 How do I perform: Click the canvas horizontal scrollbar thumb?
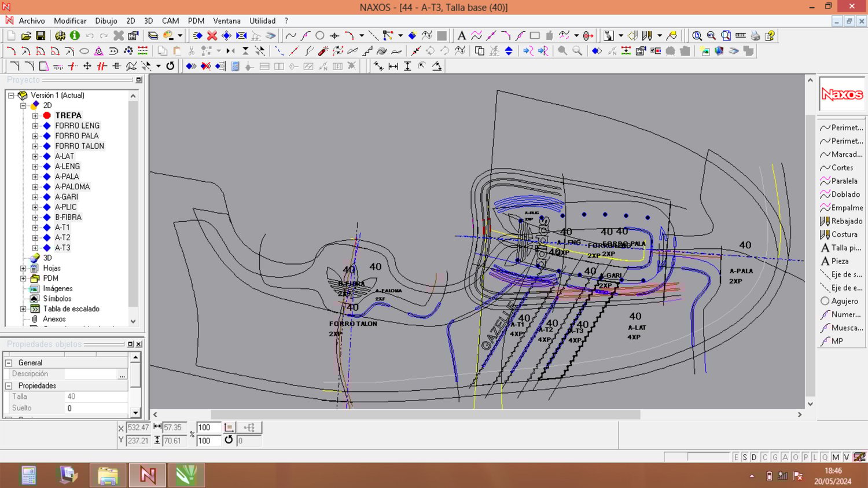425,414
